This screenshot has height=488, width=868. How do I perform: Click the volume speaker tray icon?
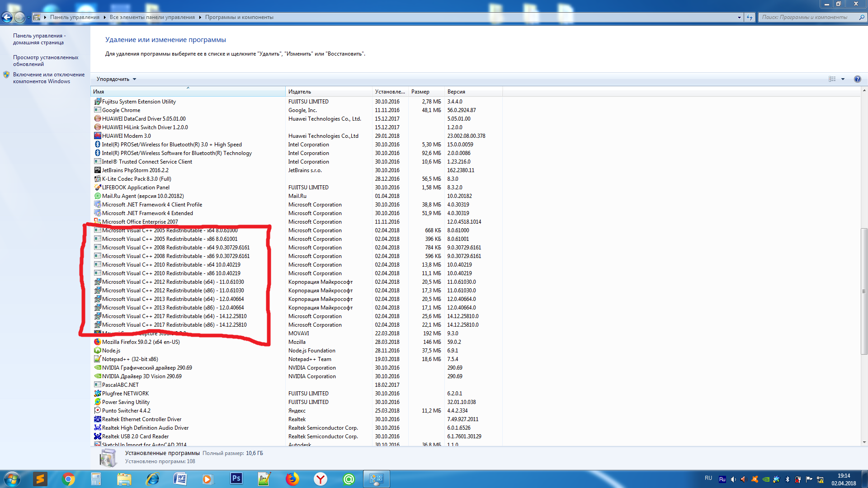(x=733, y=479)
